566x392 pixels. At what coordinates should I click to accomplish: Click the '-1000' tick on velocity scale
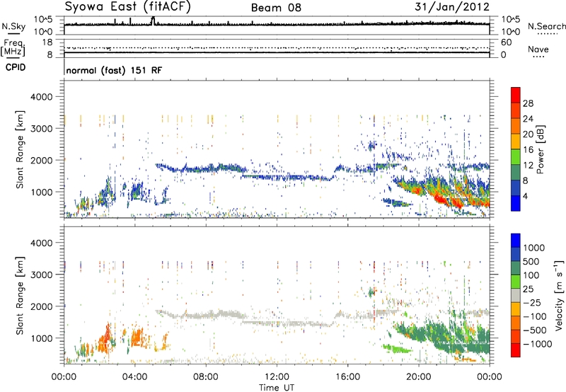point(538,344)
